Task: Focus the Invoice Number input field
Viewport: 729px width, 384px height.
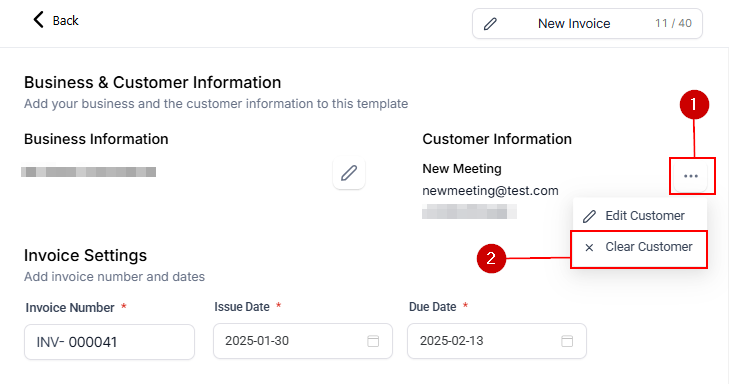Action: click(x=109, y=342)
